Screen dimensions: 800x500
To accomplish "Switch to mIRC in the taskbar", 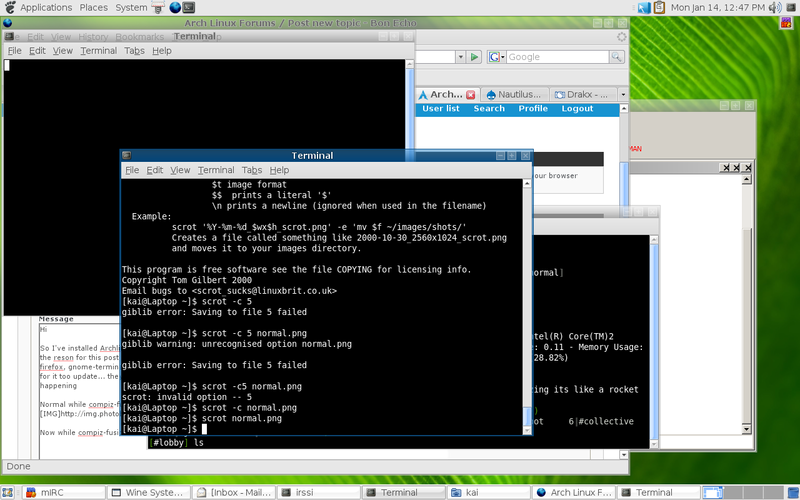I will point(64,492).
